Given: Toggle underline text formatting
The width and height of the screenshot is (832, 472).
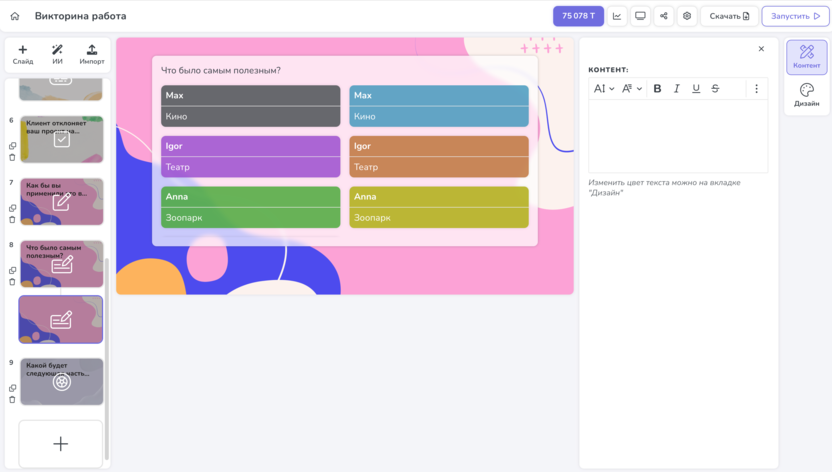Looking at the screenshot, I should pos(696,89).
